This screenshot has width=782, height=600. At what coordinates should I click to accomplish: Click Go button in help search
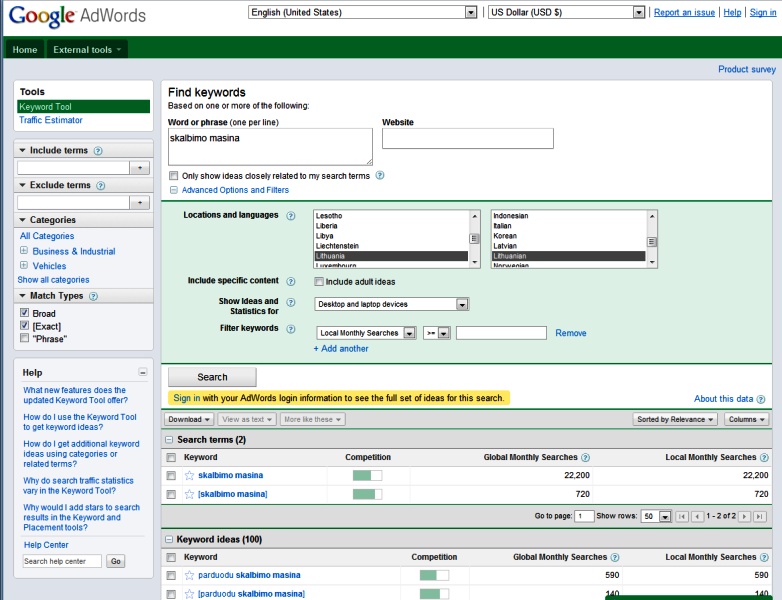(116, 561)
